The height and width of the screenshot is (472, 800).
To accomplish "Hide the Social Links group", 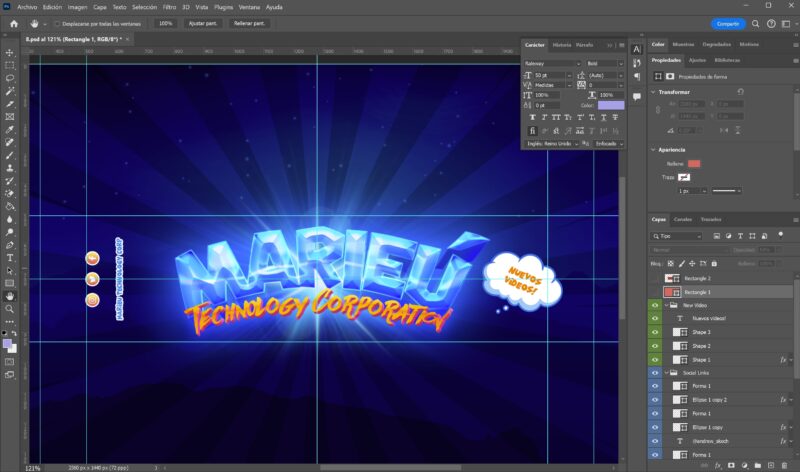I will pos(655,373).
